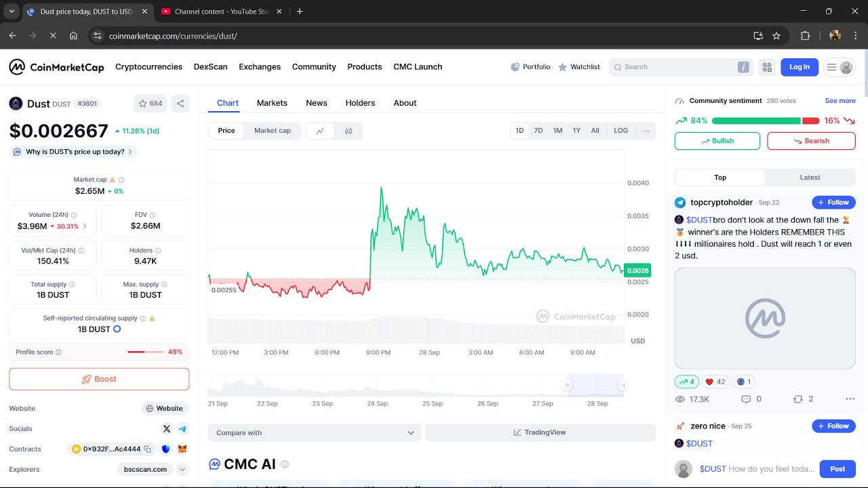Image resolution: width=868 pixels, height=488 pixels.
Task: Click the header Search field
Action: (682, 67)
